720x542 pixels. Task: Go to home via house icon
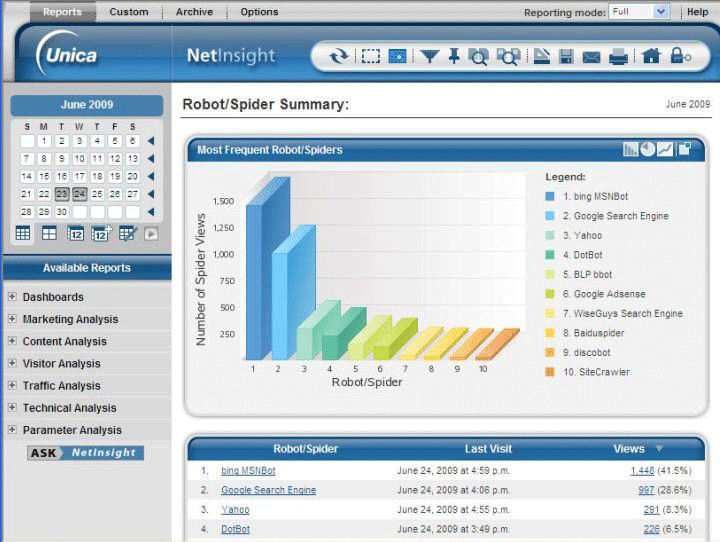(x=651, y=56)
